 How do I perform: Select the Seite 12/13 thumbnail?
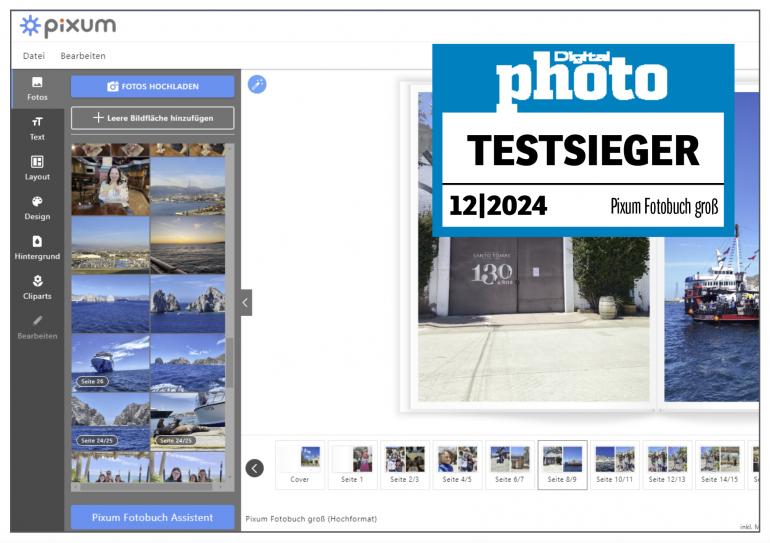click(x=667, y=464)
